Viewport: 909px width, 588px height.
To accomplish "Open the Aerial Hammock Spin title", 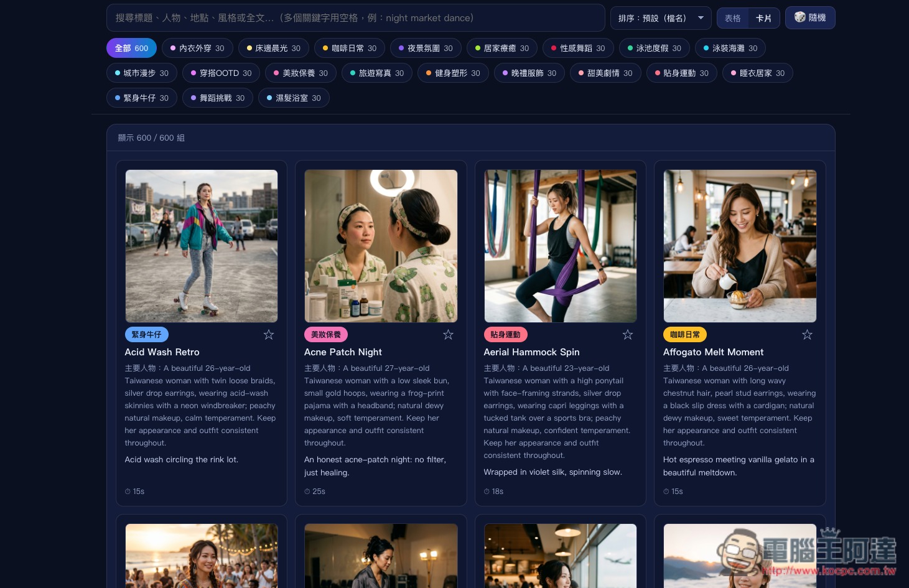I will click(531, 352).
